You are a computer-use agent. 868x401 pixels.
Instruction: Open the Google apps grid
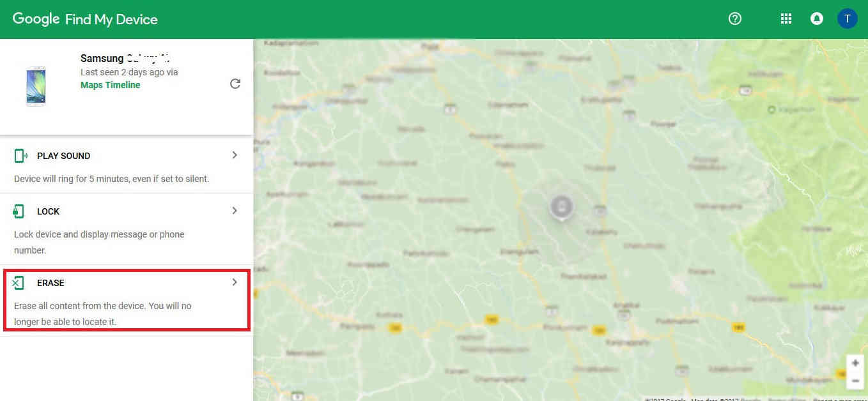coord(786,19)
